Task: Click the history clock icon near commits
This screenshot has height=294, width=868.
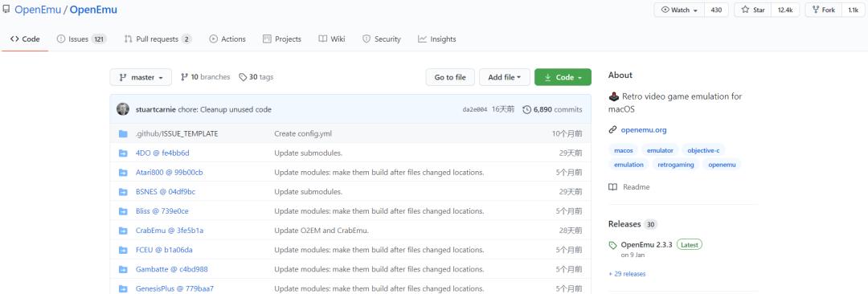Action: point(526,109)
